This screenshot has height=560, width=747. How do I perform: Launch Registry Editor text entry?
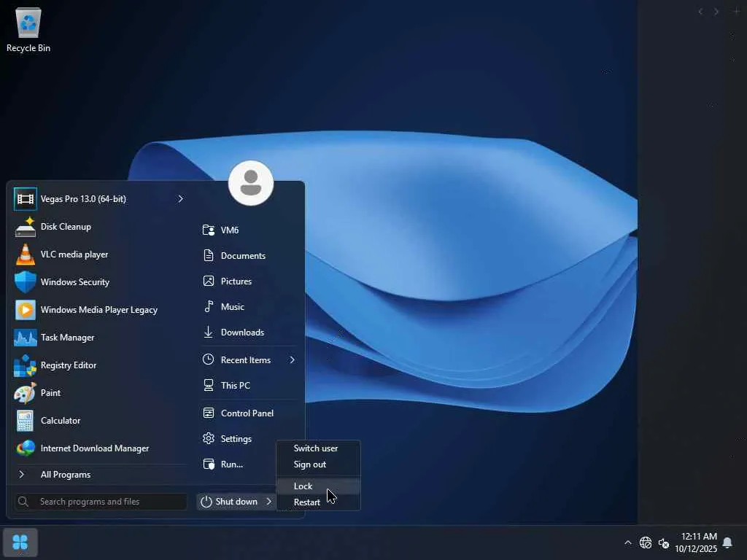coord(69,365)
